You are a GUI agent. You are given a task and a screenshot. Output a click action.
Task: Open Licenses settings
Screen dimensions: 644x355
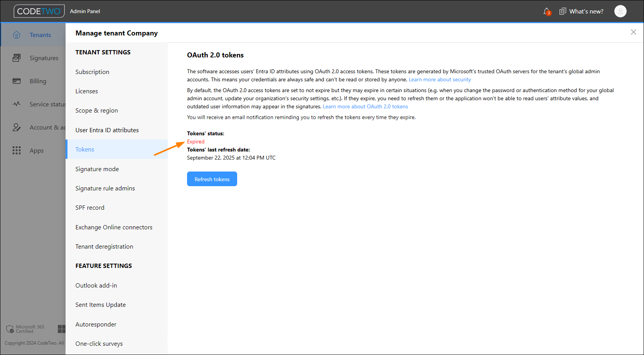click(x=116, y=91)
